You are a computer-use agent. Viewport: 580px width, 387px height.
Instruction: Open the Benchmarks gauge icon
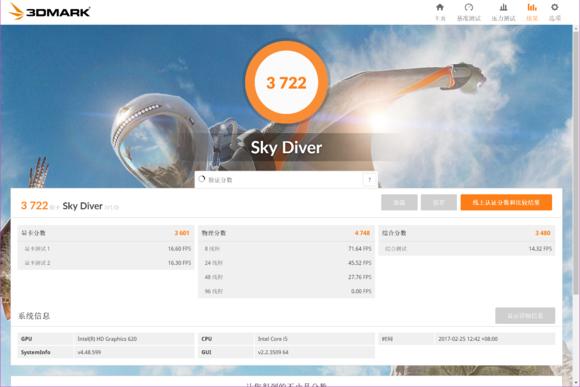(x=469, y=7)
